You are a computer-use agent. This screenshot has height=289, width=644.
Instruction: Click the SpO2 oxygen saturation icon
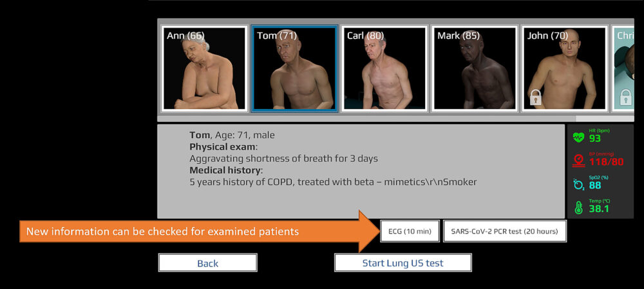[578, 184]
